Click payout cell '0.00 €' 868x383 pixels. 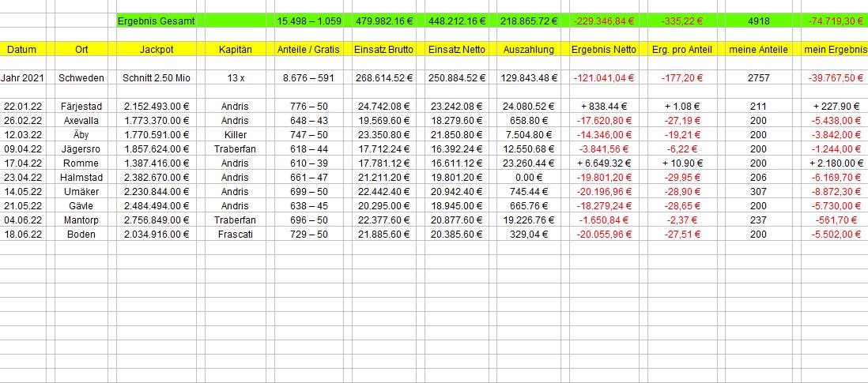pos(529,178)
